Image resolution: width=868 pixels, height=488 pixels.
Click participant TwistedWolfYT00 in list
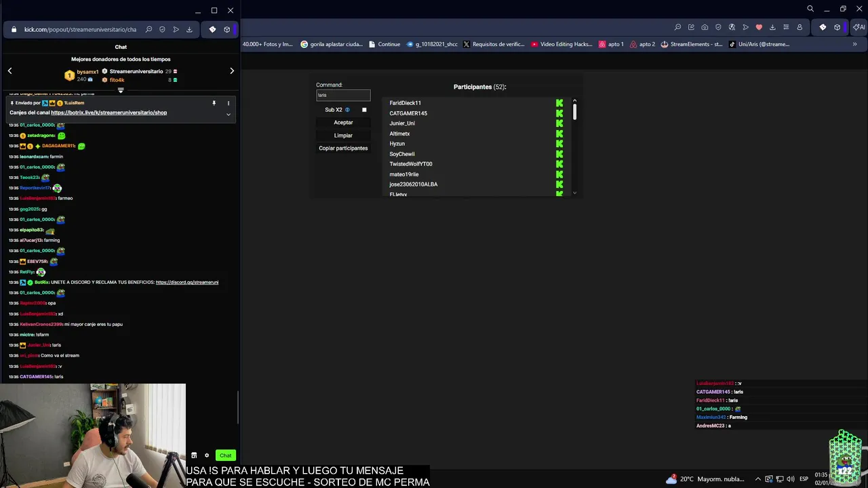[x=411, y=164]
